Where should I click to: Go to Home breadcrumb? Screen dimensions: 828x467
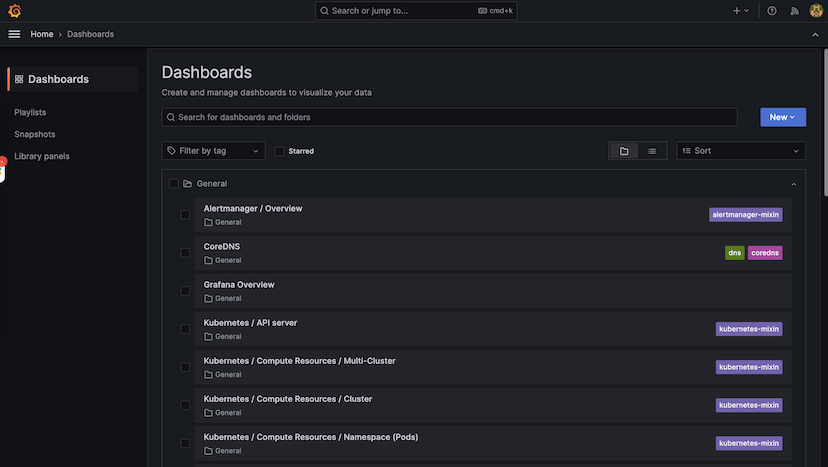[42, 34]
